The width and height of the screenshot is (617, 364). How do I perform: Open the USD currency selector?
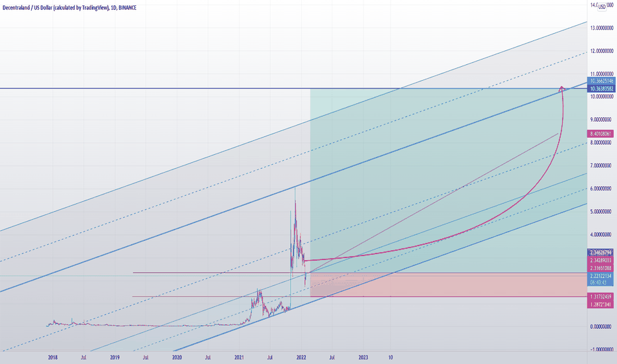tap(602, 7)
